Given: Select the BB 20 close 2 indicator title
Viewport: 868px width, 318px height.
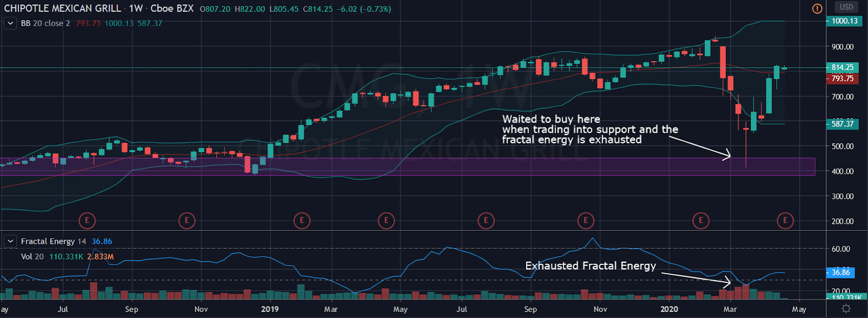Looking at the screenshot, I should coord(46,23).
